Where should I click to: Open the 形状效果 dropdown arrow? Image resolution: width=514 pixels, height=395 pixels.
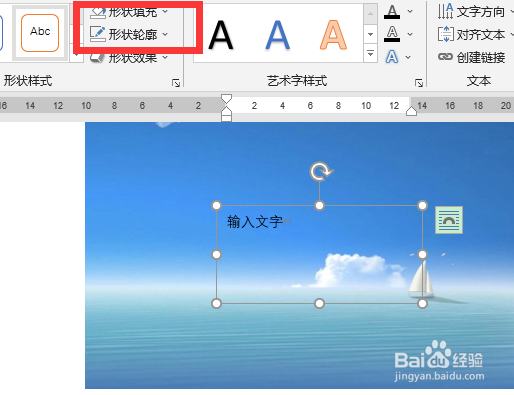click(x=165, y=57)
